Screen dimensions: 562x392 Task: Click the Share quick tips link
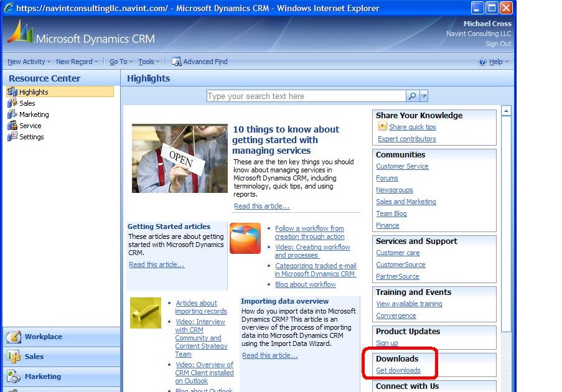pyautogui.click(x=413, y=127)
